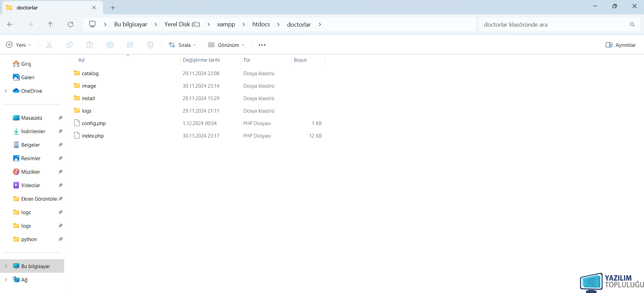This screenshot has width=644, height=293.
Task: Click the search magnifier icon
Action: pos(632,24)
